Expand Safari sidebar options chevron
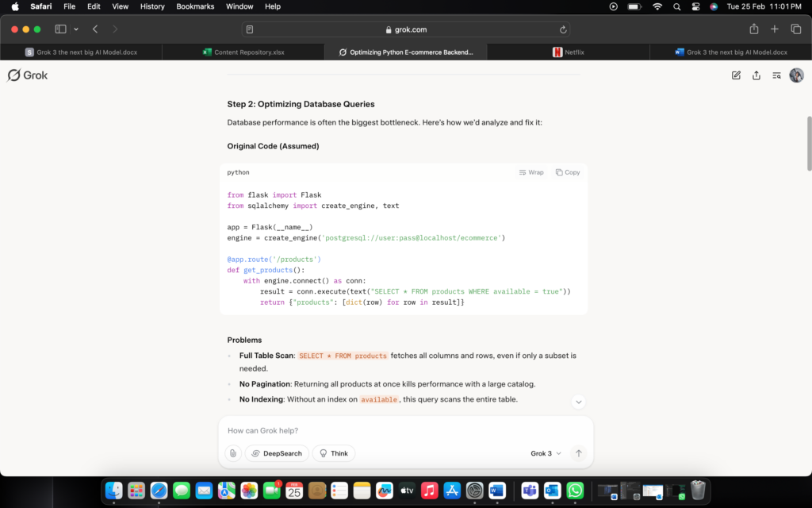The image size is (812, 508). (76, 29)
